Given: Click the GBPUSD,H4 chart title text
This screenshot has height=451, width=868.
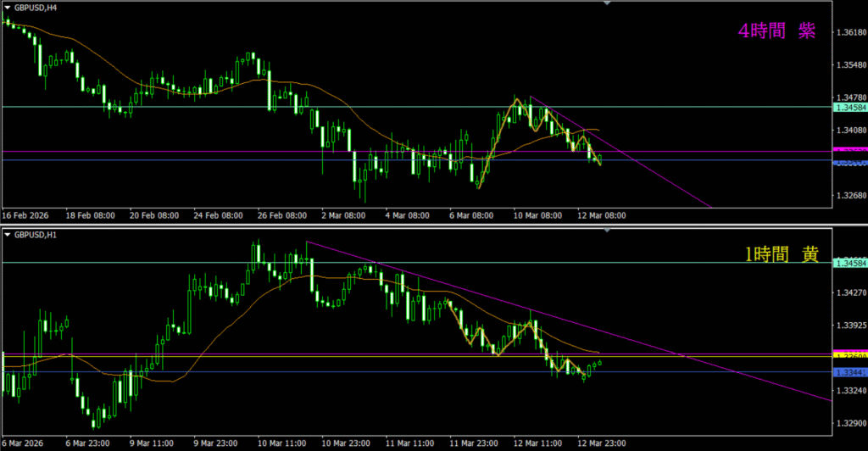Looking at the screenshot, I should [36, 7].
